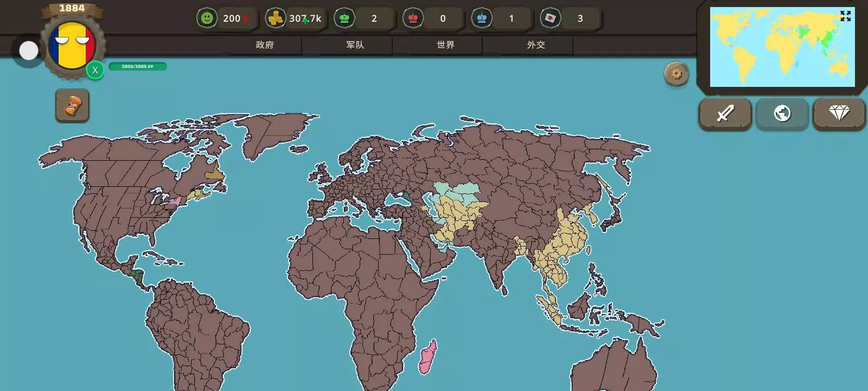Click the flag card counter icon

point(550,18)
